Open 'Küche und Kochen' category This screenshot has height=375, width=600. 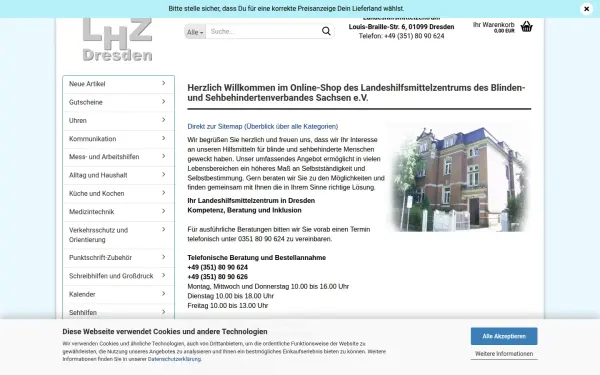119,194
